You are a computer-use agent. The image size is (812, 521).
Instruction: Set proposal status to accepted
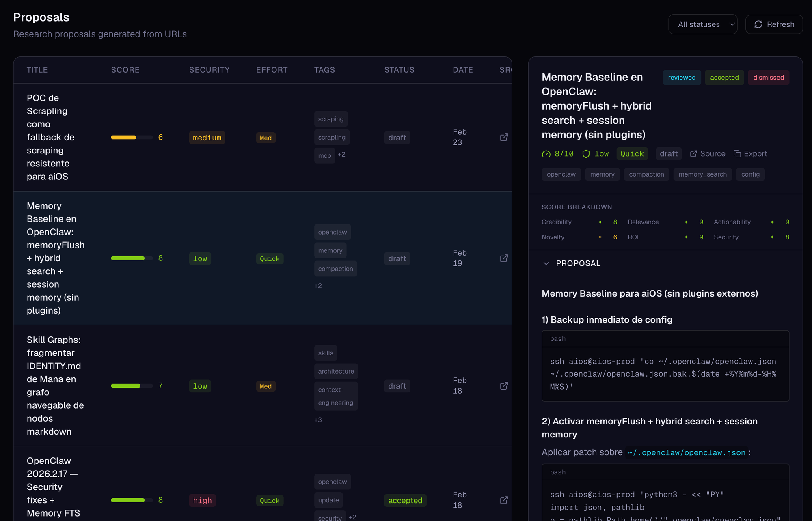click(724, 78)
